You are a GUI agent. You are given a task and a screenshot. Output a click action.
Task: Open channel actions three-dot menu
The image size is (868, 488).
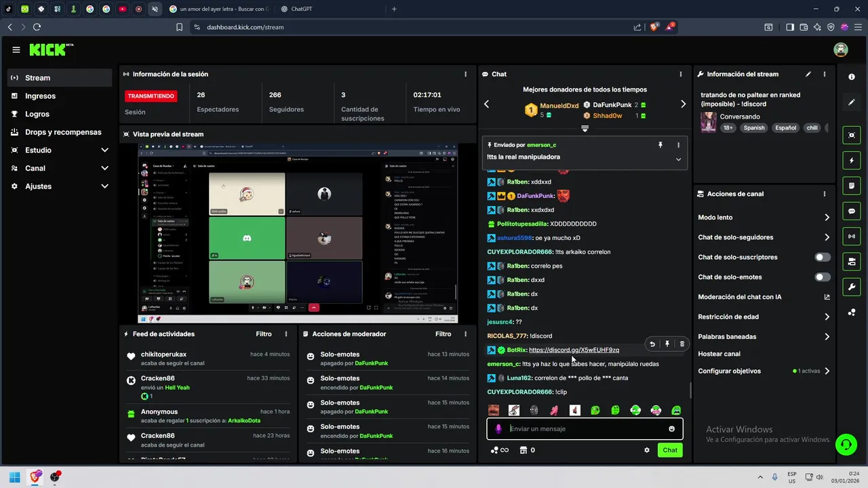pos(825,194)
